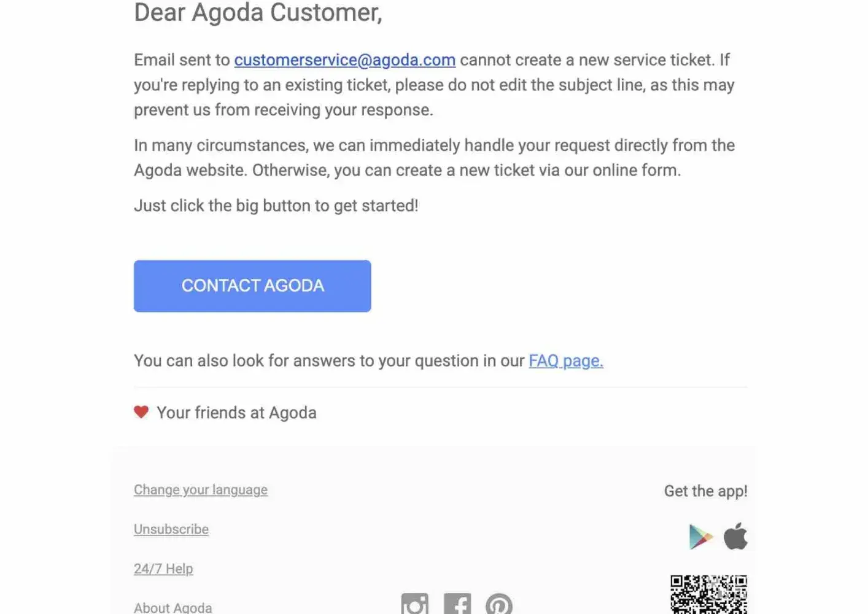Open the Pinterest social icon
The image size is (868, 614).
pos(499,604)
